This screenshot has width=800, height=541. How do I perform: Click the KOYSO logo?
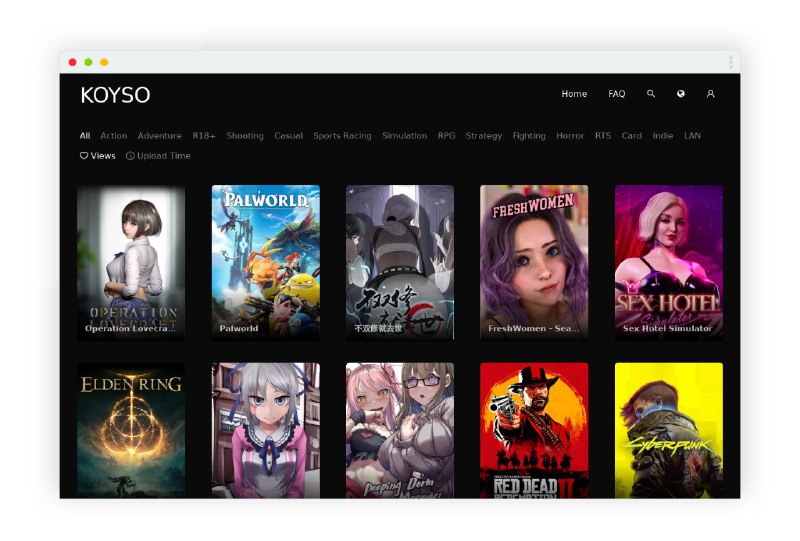(x=115, y=95)
